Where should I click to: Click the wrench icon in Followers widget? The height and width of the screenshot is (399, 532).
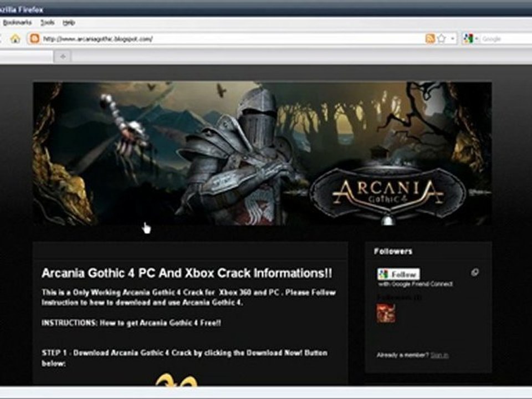coord(475,272)
